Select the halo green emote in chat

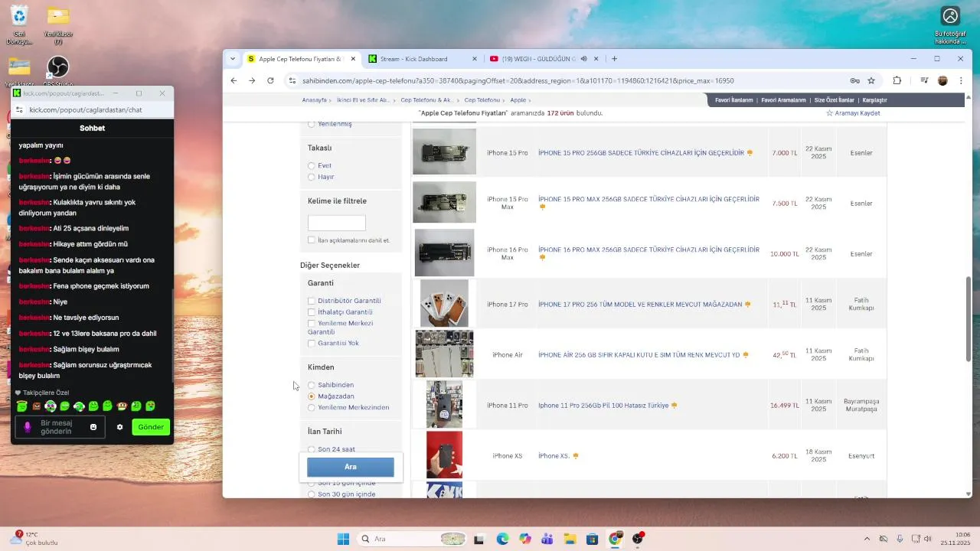tap(22, 406)
